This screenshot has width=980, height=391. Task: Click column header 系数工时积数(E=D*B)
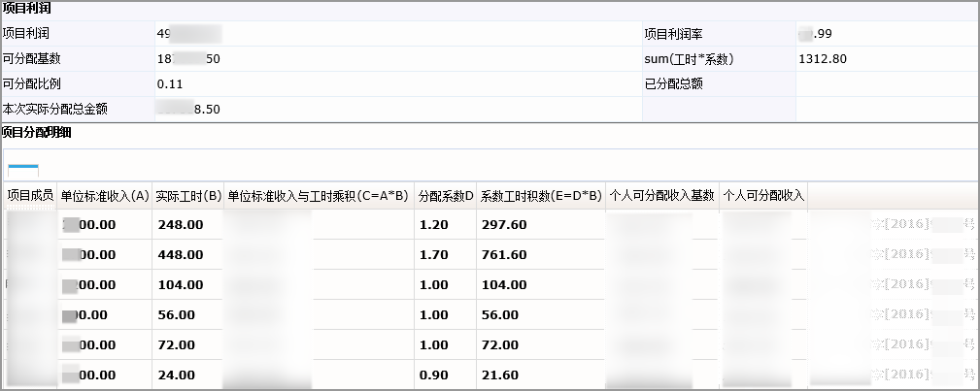tap(541, 196)
